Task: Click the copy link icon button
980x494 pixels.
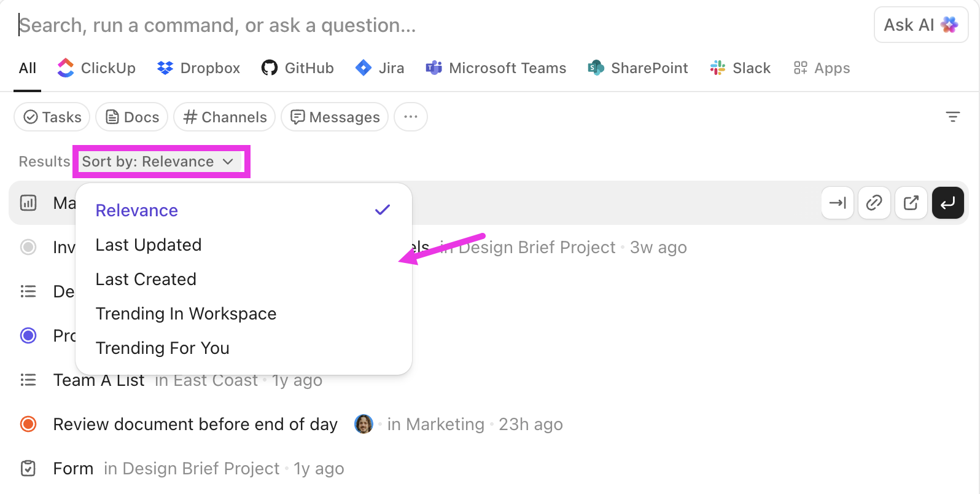Action: 874,203
